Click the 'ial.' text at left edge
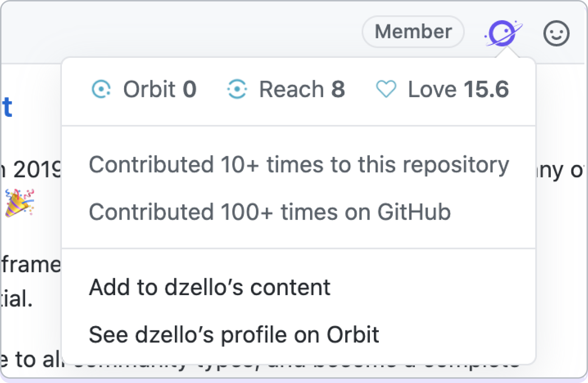This screenshot has width=588, height=383. pyautogui.click(x=16, y=299)
